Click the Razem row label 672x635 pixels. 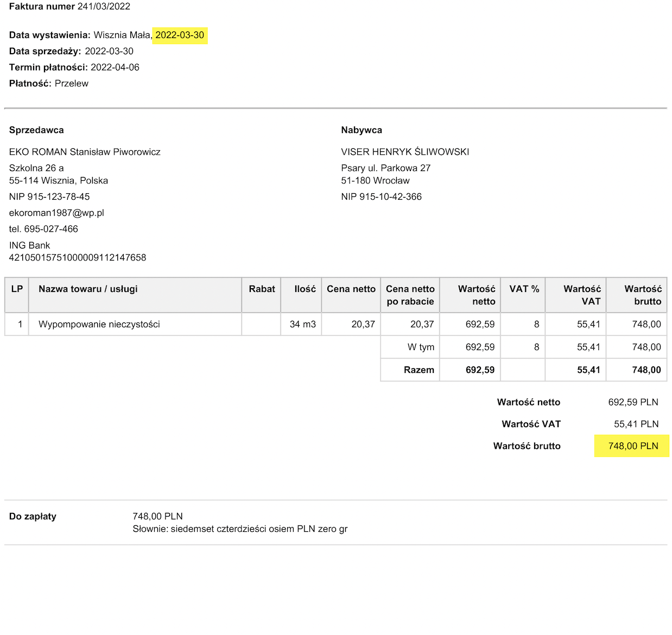(x=419, y=370)
